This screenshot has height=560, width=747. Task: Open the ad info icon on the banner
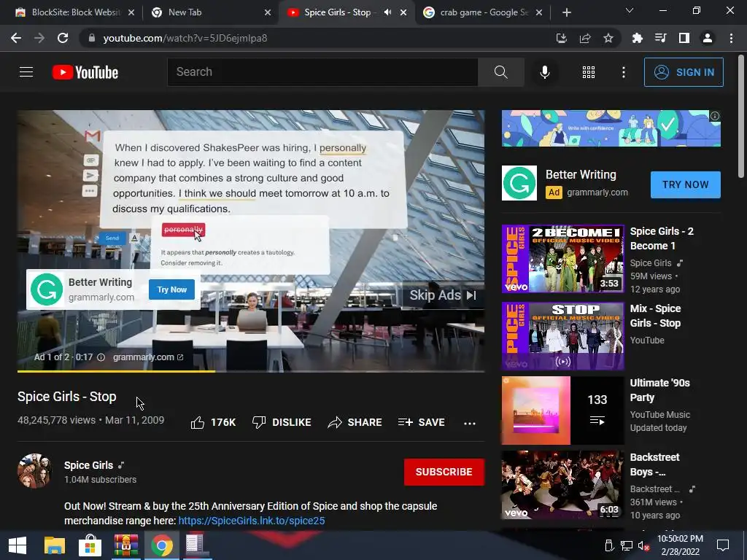pos(715,116)
